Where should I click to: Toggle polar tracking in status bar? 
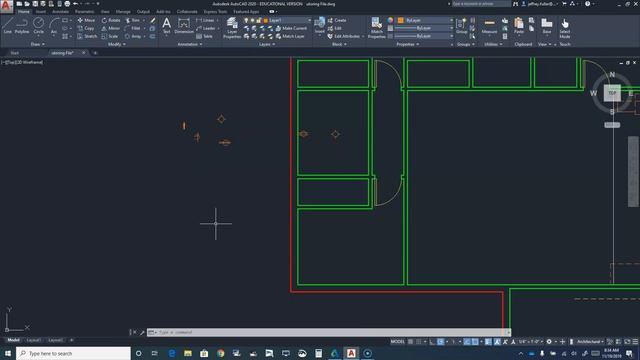pyautogui.click(x=440, y=342)
